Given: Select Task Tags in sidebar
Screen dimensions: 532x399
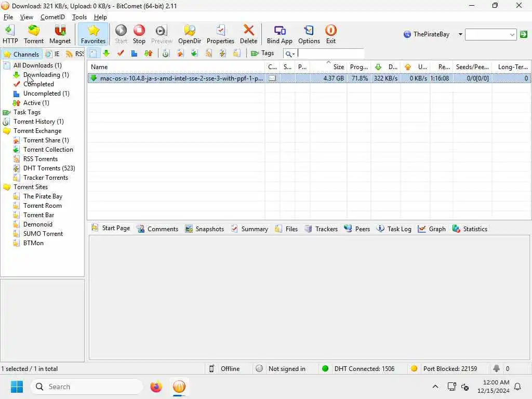Looking at the screenshot, I should click(27, 112).
